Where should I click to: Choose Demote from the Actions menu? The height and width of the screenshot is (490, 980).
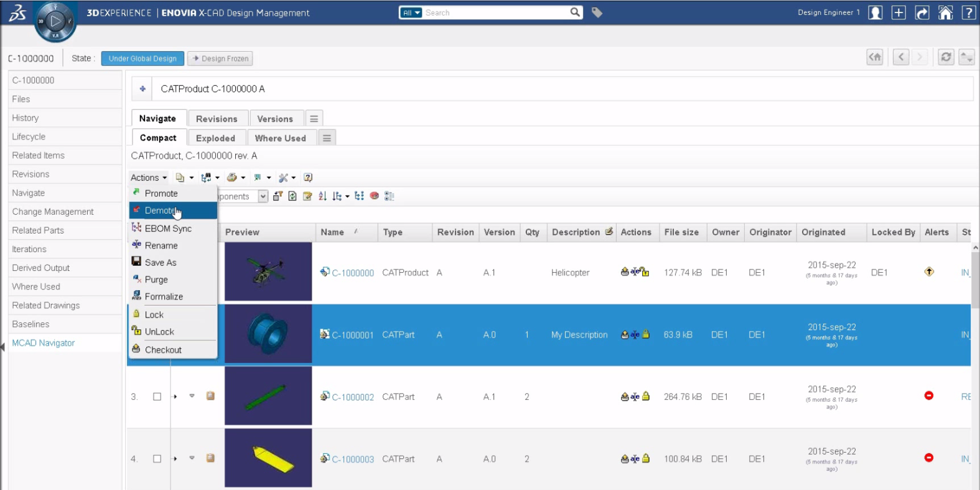click(x=161, y=210)
